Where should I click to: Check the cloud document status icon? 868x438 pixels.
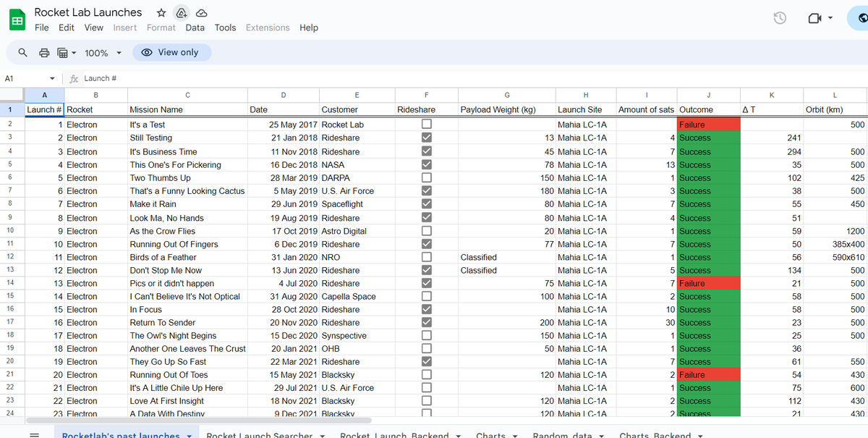click(x=202, y=13)
